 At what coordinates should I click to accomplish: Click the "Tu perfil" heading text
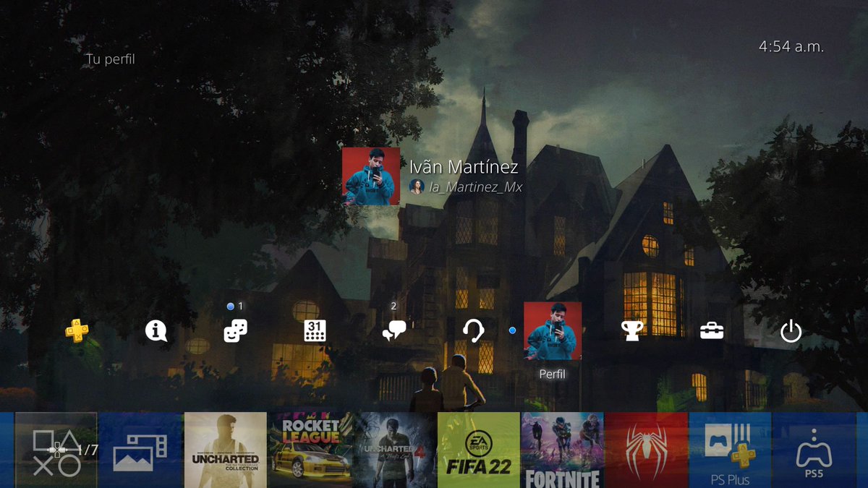point(110,59)
